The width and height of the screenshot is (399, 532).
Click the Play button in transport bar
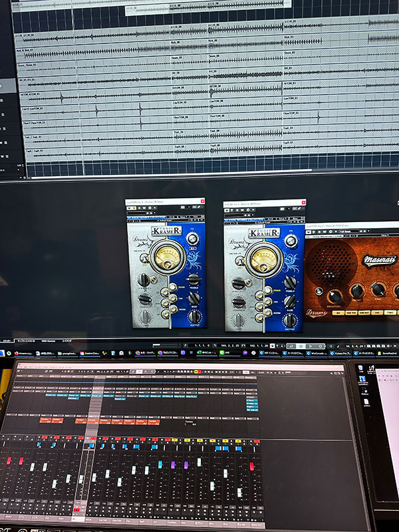point(311,346)
